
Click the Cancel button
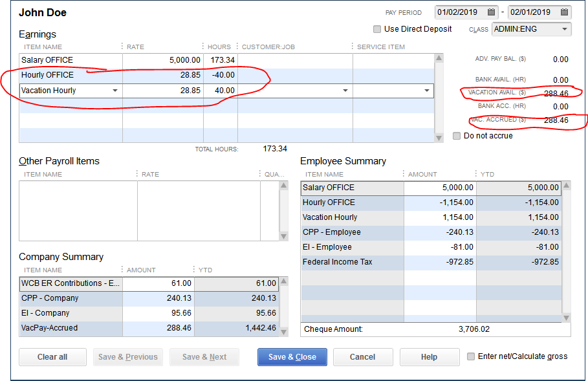363,357
